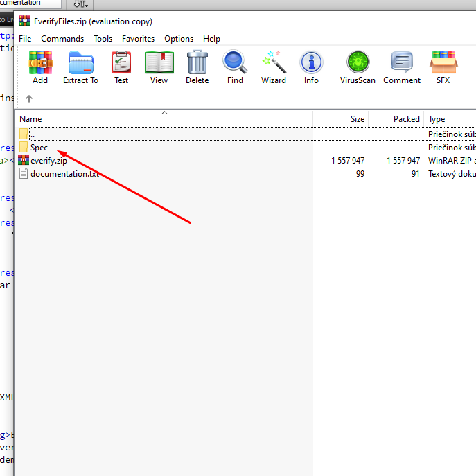476x476 pixels.
Task: Open the Tools menu
Action: click(x=103, y=39)
